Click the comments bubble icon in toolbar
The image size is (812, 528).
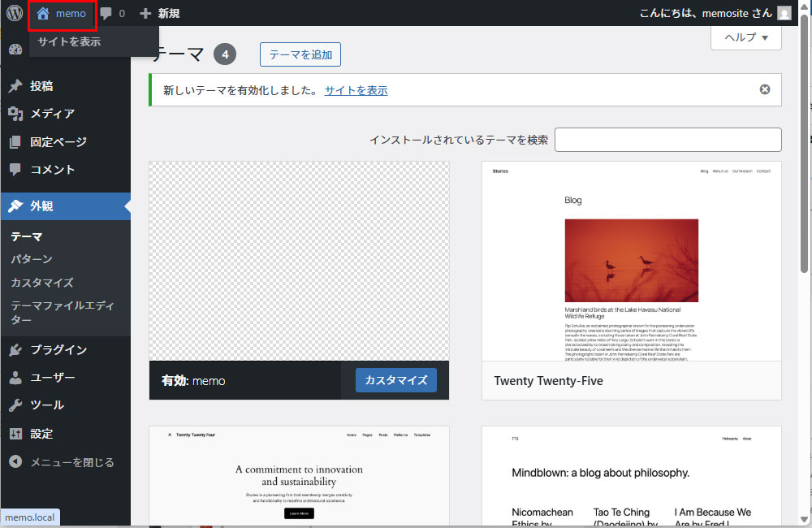click(x=106, y=13)
